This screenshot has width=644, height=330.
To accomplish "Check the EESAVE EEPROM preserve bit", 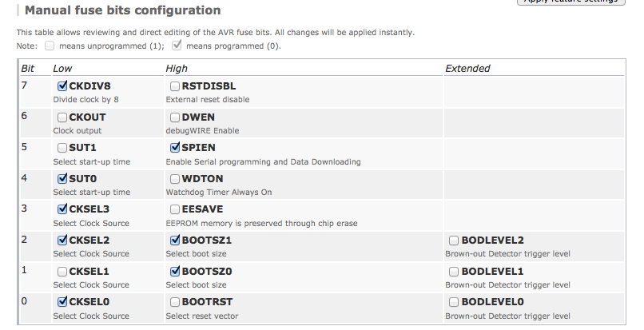I will (175, 210).
